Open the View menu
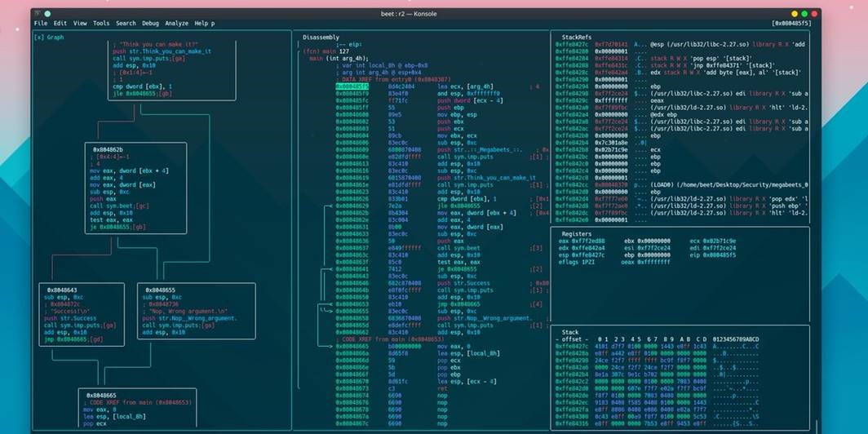 pos(80,24)
